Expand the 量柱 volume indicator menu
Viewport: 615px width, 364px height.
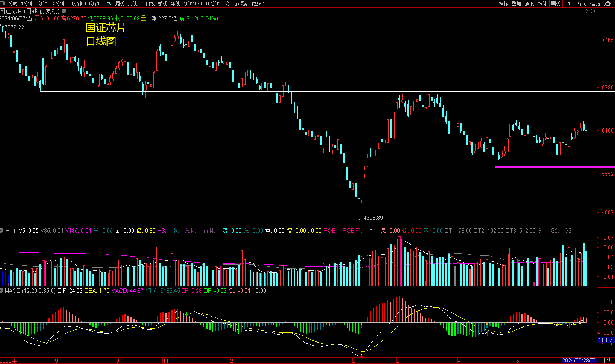(x=2, y=230)
